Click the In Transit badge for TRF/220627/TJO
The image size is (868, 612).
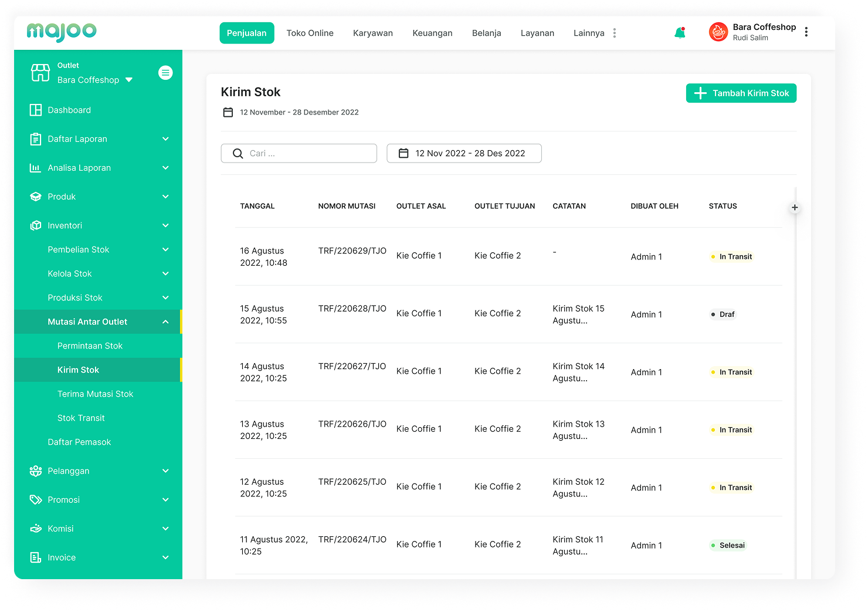731,372
